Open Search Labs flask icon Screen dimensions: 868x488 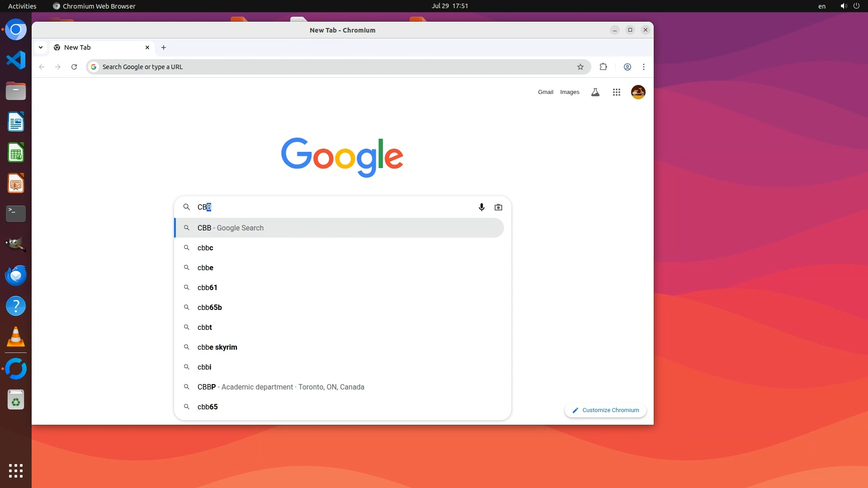tap(595, 92)
